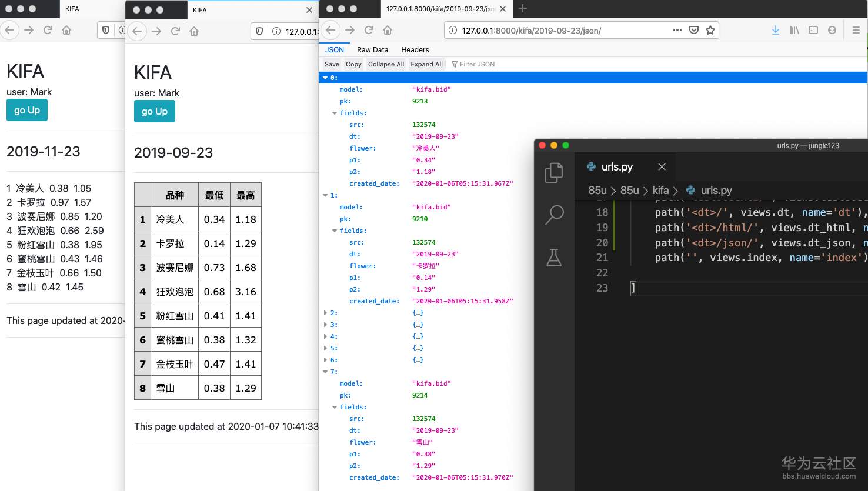Open the Test flask icon in VS Code

click(554, 258)
